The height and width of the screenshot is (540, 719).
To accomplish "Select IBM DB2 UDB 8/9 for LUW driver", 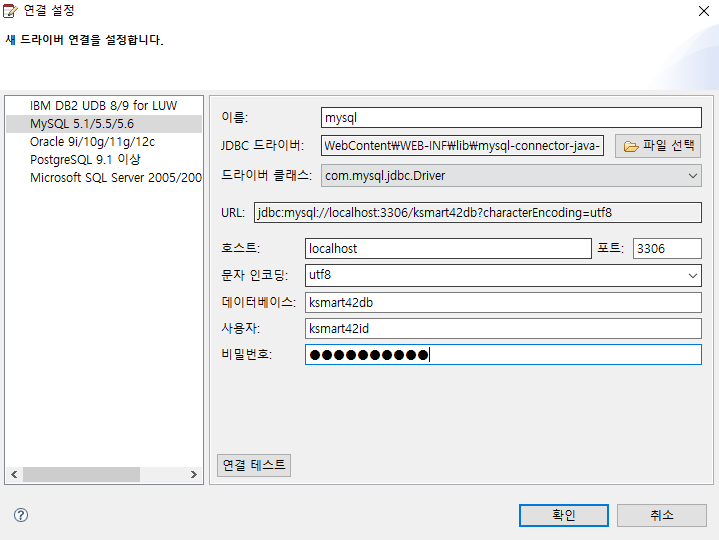I will [x=104, y=106].
